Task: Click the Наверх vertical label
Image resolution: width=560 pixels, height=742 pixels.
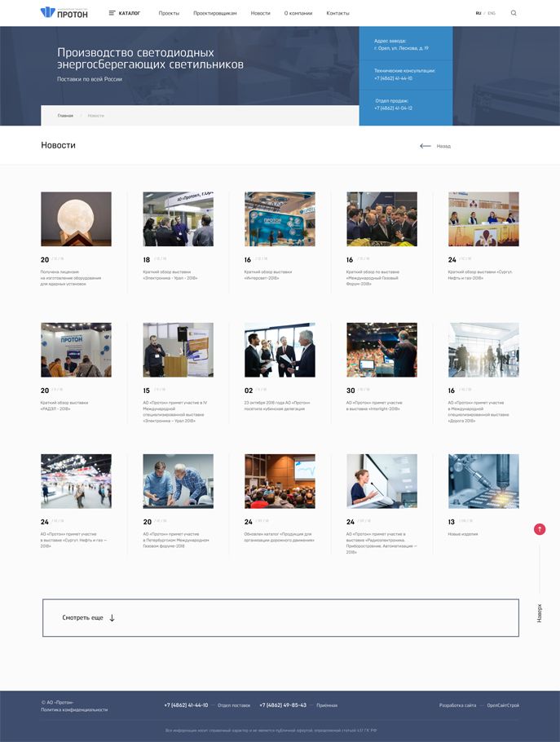Action: pos(539,613)
